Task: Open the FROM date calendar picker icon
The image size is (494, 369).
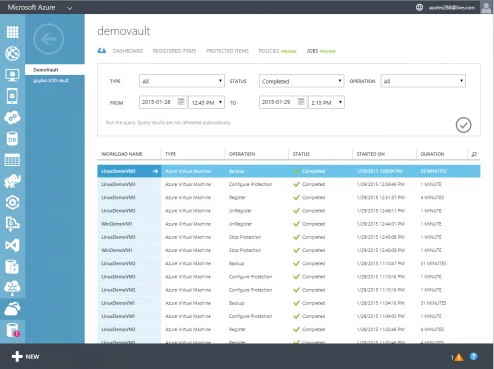Action: [x=181, y=101]
